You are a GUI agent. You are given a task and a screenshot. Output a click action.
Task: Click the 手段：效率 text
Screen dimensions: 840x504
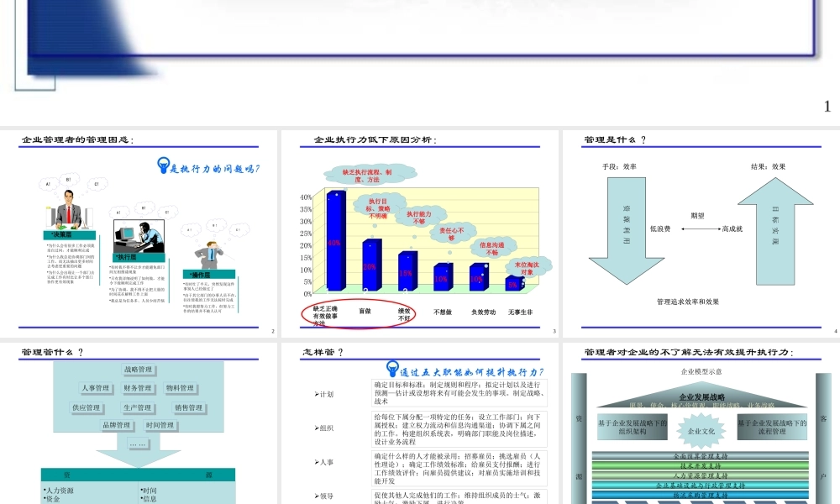coord(619,166)
